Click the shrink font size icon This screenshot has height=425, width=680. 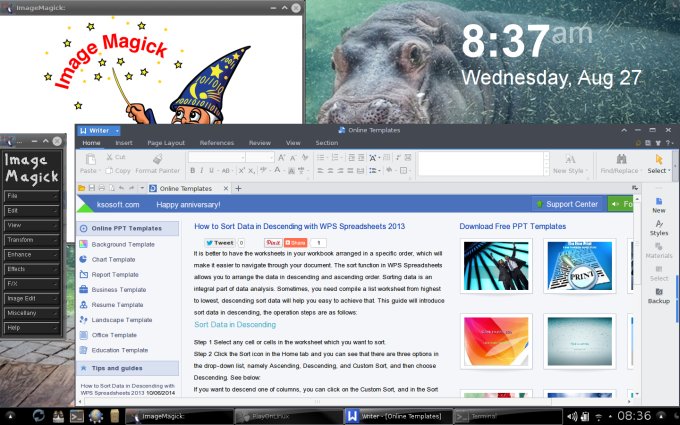293,157
